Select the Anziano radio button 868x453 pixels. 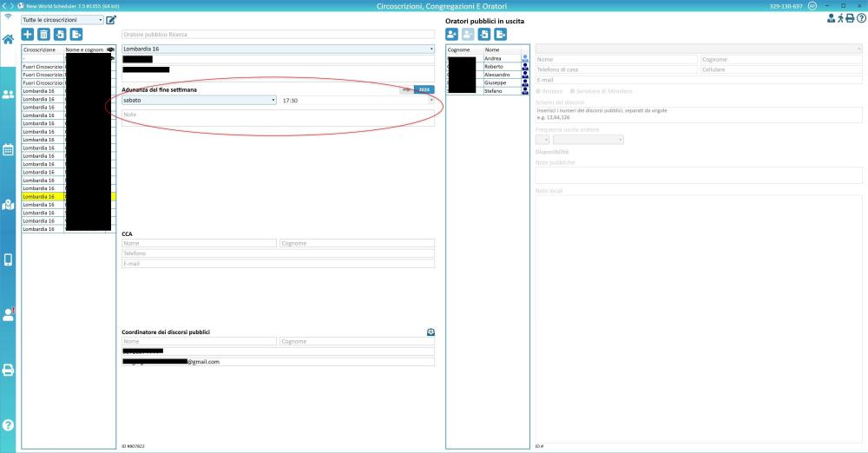[539, 91]
